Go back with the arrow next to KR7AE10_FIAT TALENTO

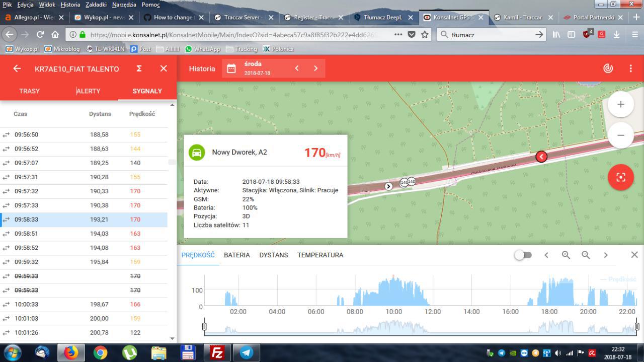coord(17,68)
